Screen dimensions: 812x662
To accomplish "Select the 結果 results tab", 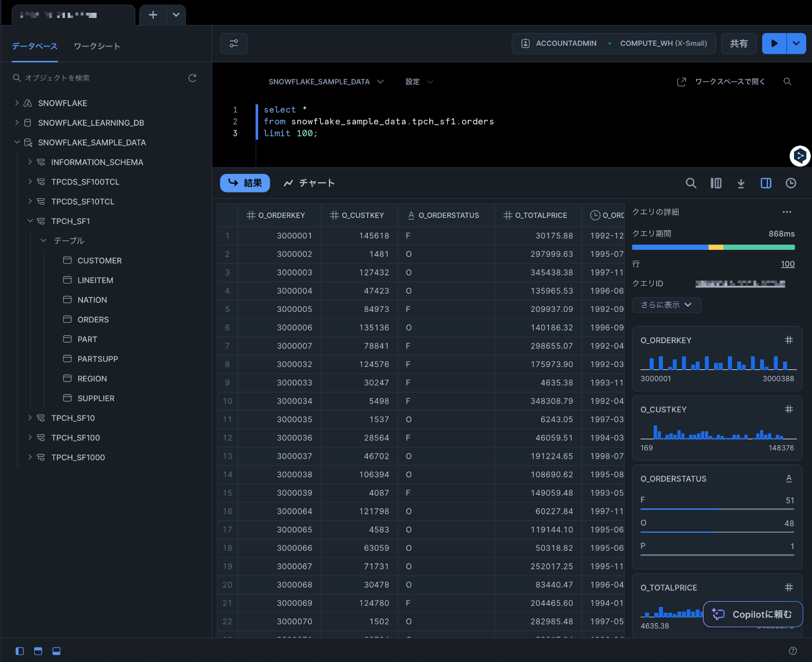I will 245,183.
